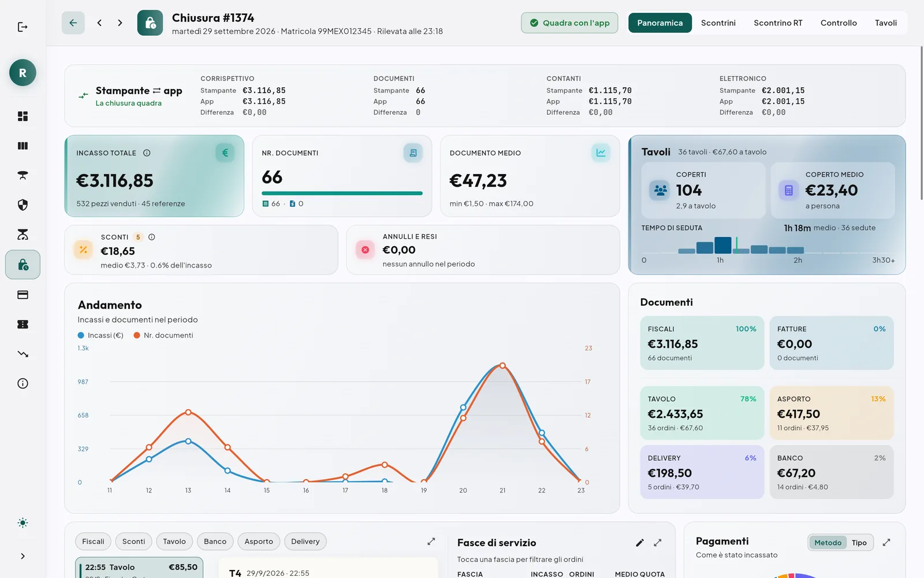Viewport: 924px width, 578px height.
Task: Select the 22:55 Tavolo €85,50 receipt
Action: coord(139,568)
